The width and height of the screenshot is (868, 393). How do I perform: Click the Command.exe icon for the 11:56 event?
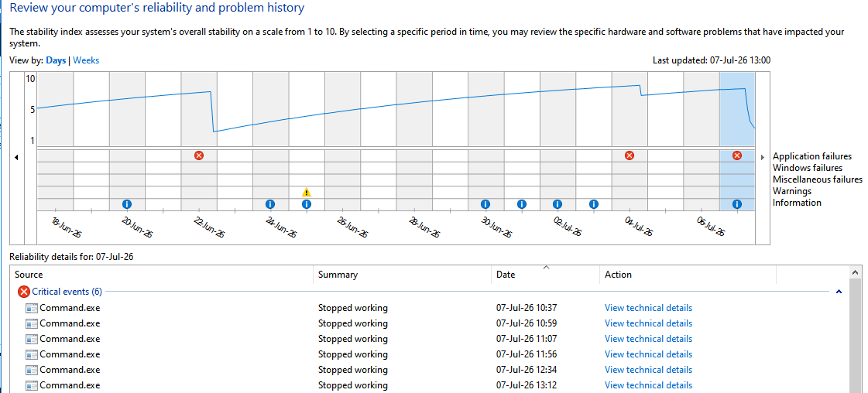(x=32, y=354)
